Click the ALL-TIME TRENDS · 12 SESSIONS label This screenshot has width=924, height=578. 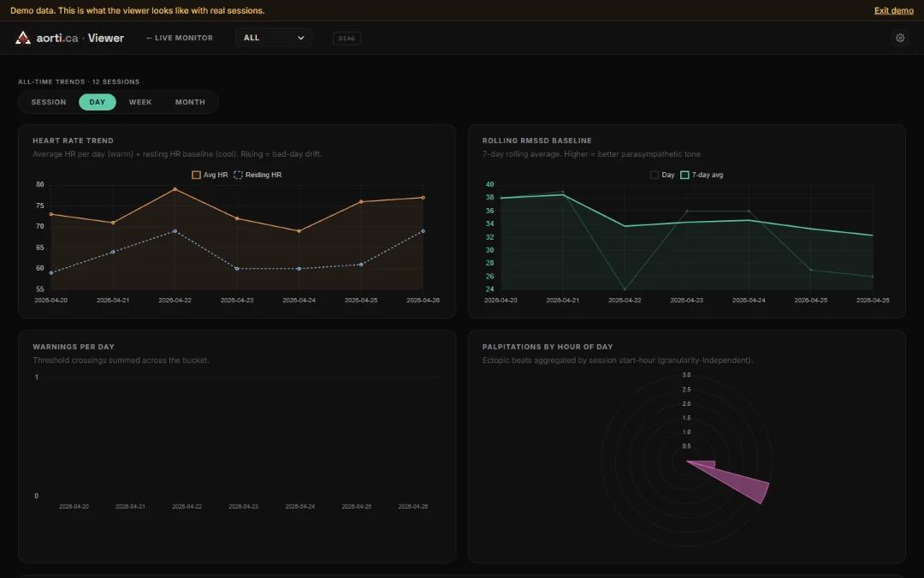(x=79, y=82)
